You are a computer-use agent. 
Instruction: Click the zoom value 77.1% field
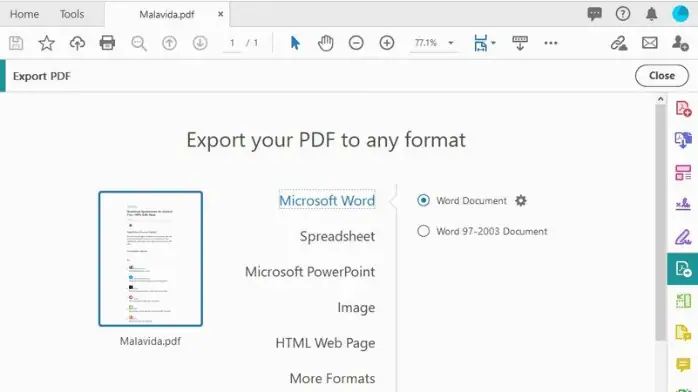(x=426, y=43)
